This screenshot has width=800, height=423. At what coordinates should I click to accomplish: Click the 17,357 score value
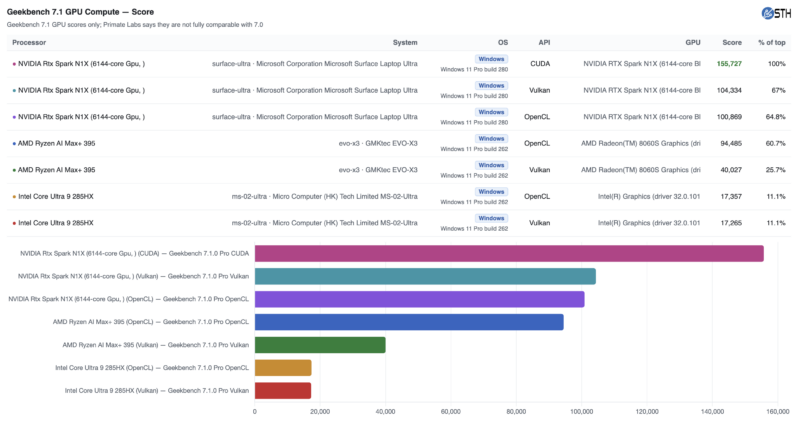tap(731, 196)
